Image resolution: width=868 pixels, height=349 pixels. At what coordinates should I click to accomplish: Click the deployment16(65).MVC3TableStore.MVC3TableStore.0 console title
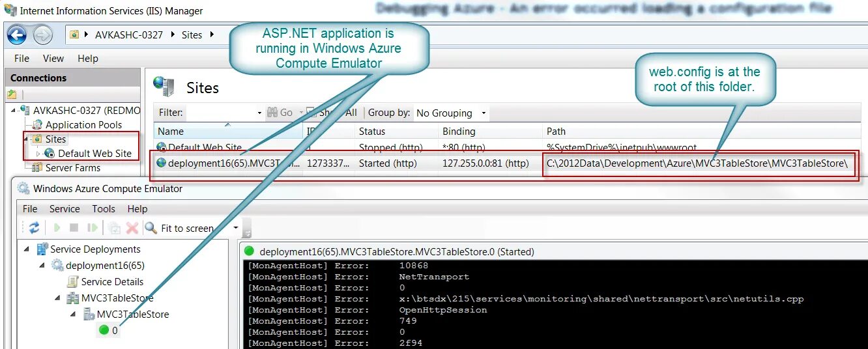click(x=397, y=251)
